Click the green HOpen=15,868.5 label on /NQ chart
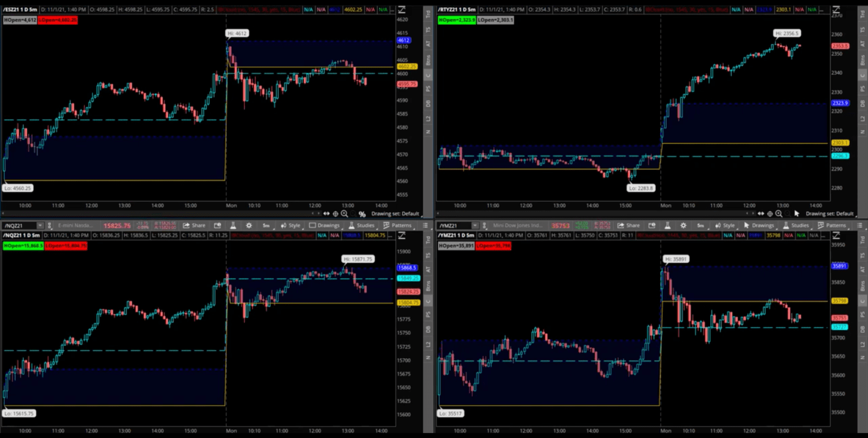The width and height of the screenshot is (868, 438). 23,246
